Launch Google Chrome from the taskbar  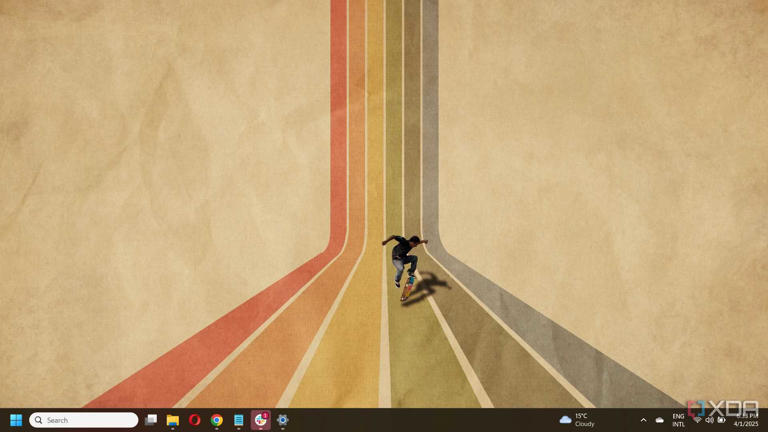click(x=217, y=420)
